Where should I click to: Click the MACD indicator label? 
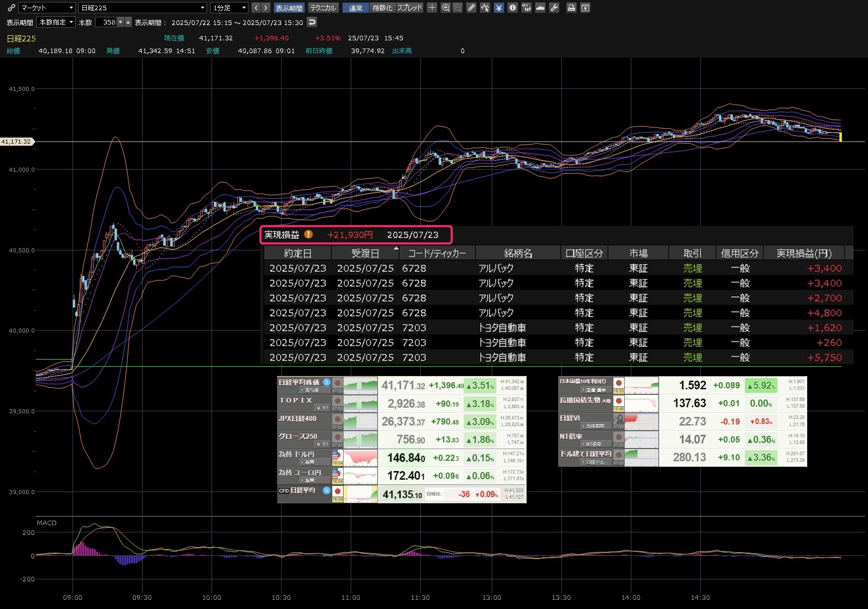click(47, 523)
